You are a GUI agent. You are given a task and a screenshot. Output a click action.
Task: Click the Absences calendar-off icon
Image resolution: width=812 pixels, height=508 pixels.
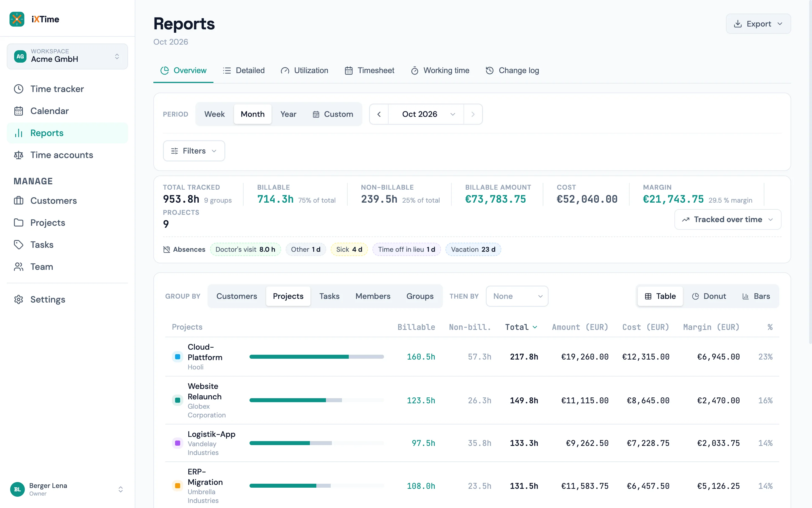(x=166, y=249)
